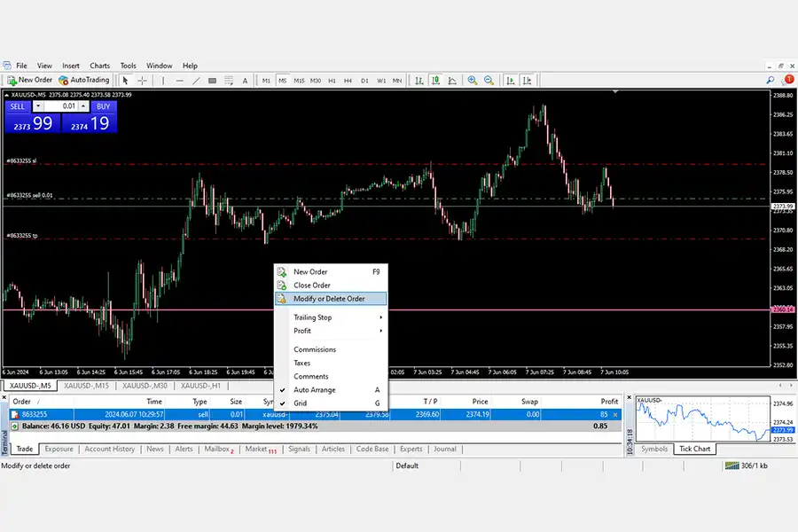Select the Fibonacci retracement tool
This screenshot has width=798, height=532.
[x=229, y=81]
